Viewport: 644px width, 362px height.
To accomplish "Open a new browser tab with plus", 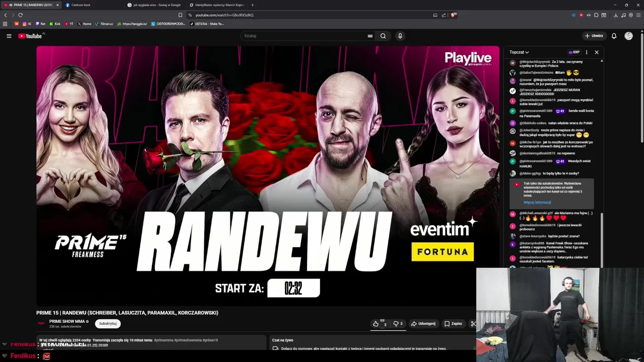I will tap(252, 5).
